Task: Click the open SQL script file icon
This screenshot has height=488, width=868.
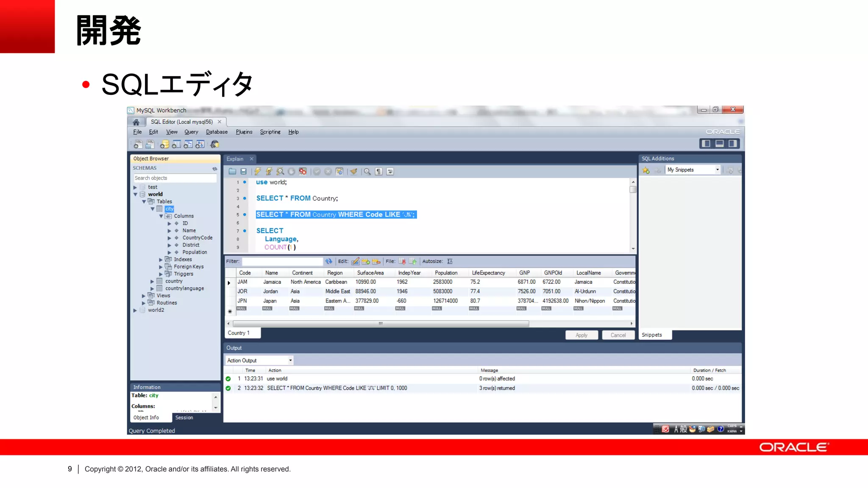Action: click(150, 144)
